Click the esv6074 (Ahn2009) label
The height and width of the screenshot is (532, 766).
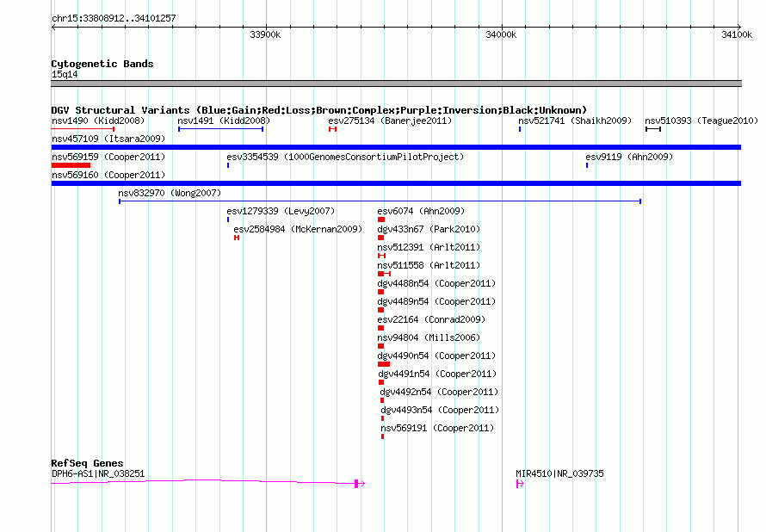click(421, 211)
